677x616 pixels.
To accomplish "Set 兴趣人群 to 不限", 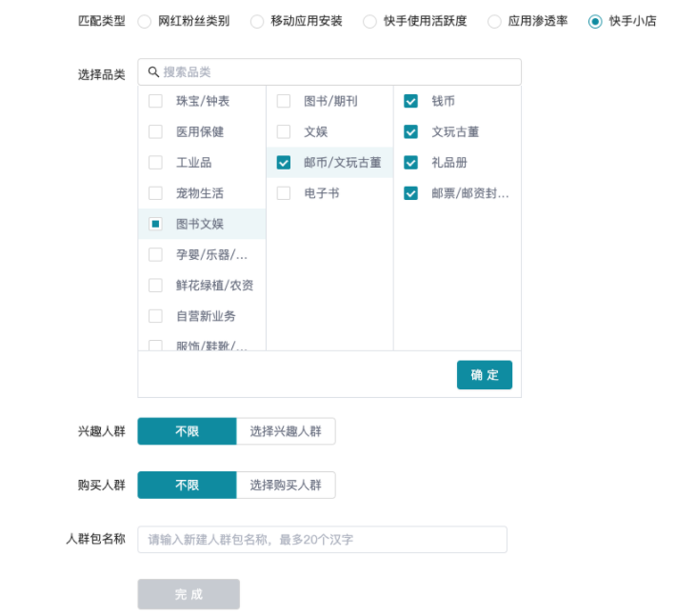I will [187, 430].
